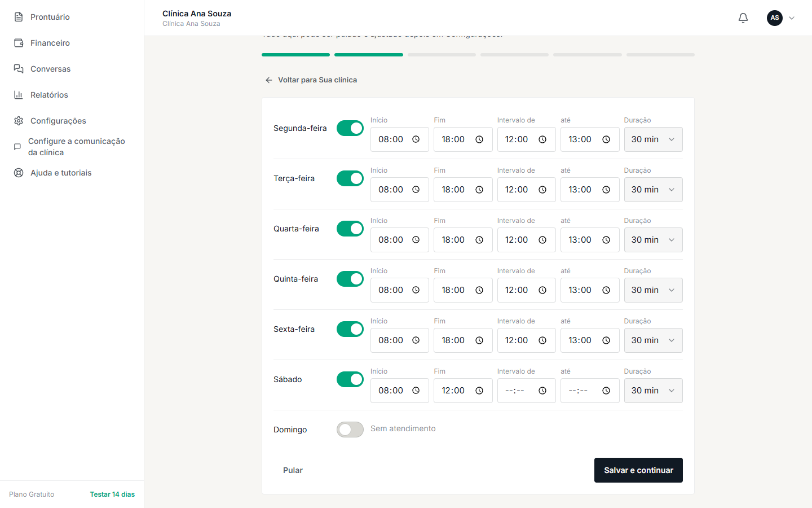This screenshot has height=508, width=812.
Task: Open the AS user avatar menu
Action: click(x=775, y=18)
